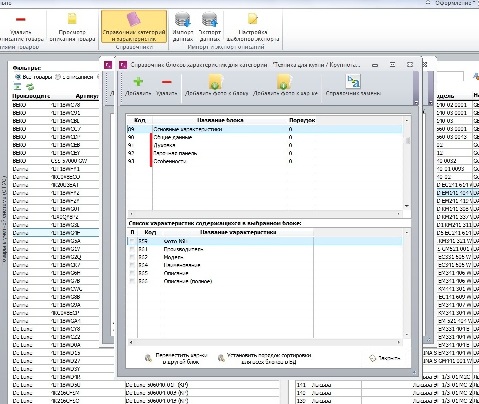Click the Производитель column header in main table
The image size is (479, 404).
tap(31, 96)
